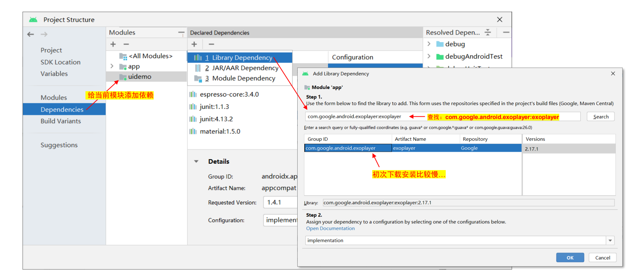Select the espresso-core:3.4.0 dependency
The width and height of the screenshot is (644, 279).
click(x=229, y=94)
